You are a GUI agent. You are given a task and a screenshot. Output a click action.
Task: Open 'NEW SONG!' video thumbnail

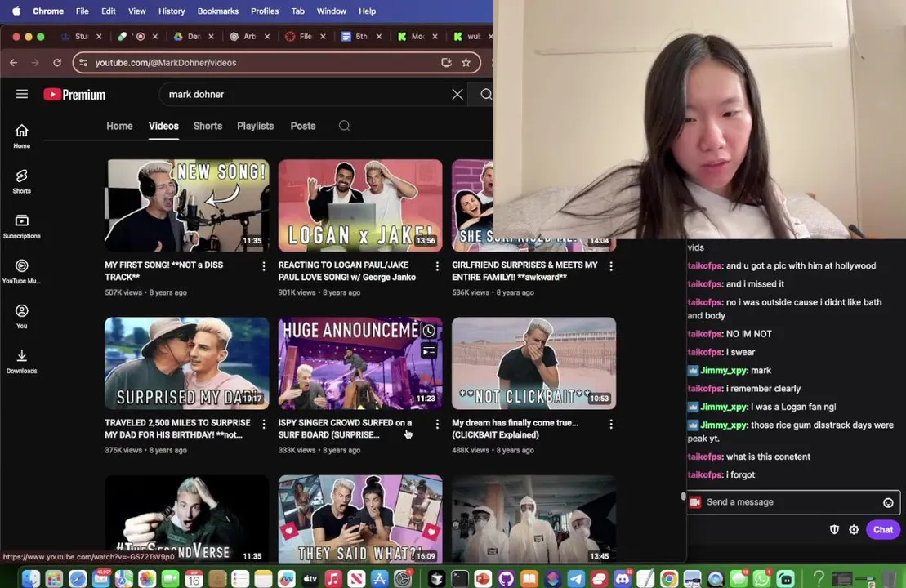(186, 205)
